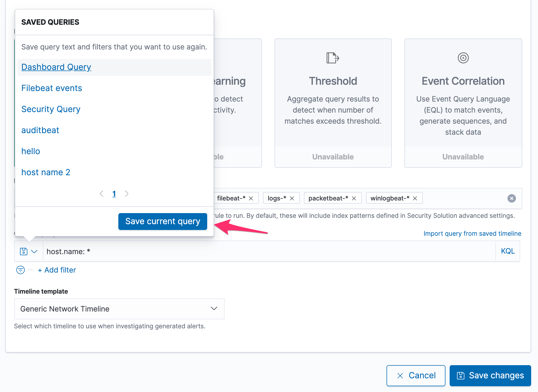Click the Event Correlation target icon
Image resolution: width=538 pixels, height=392 pixels.
point(463,58)
